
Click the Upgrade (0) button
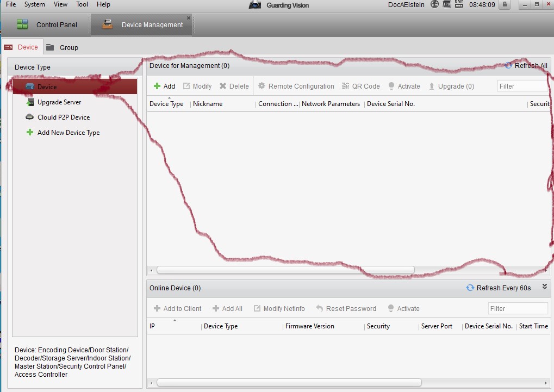pos(451,86)
